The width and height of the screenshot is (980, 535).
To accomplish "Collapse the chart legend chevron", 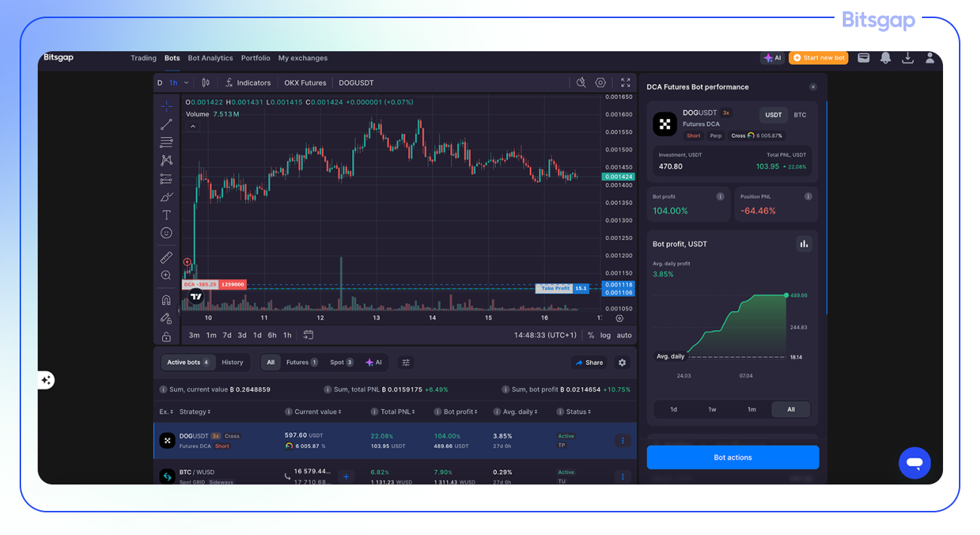I will coord(192,127).
